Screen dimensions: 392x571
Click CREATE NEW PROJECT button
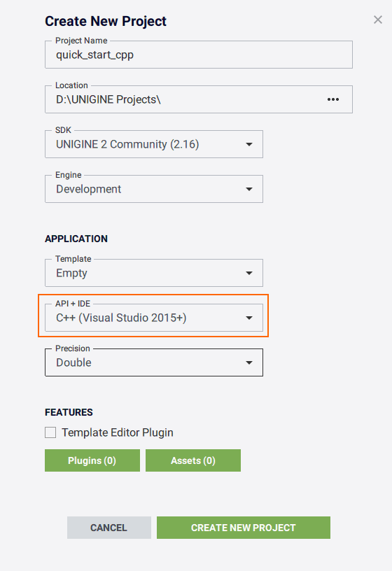tap(244, 528)
